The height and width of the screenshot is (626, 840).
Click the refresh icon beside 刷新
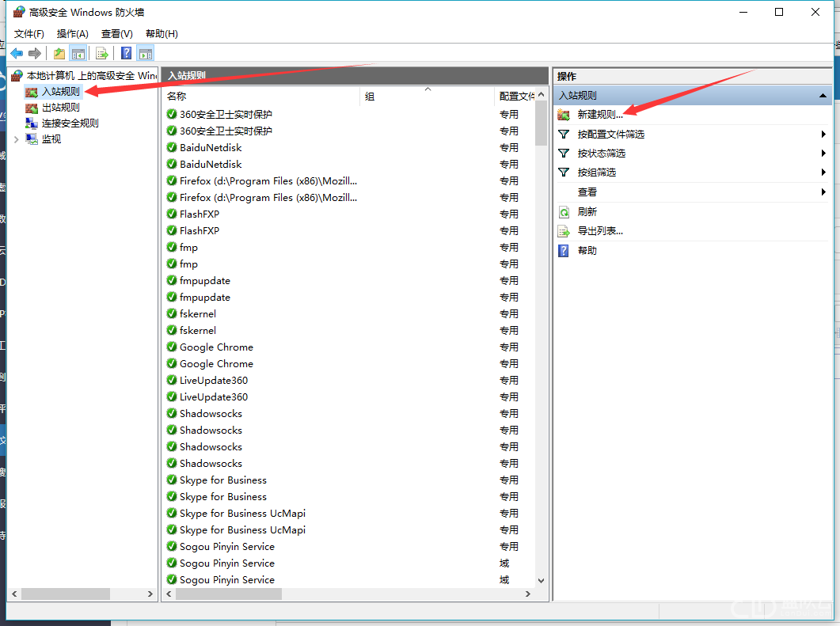point(564,212)
